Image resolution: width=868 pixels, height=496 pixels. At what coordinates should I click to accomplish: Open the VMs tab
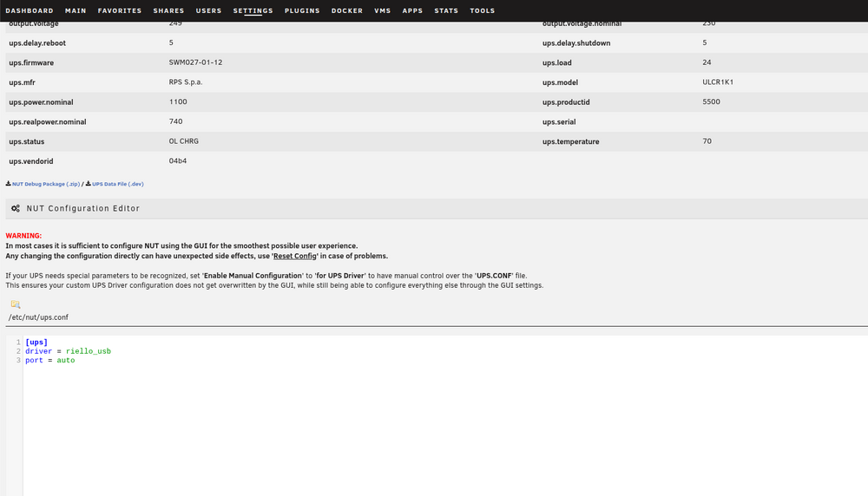(x=383, y=10)
